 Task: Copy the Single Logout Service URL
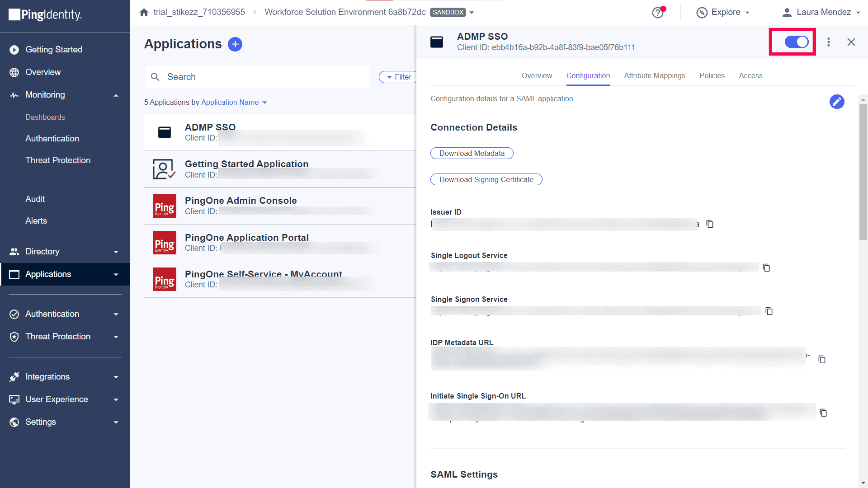(x=766, y=267)
